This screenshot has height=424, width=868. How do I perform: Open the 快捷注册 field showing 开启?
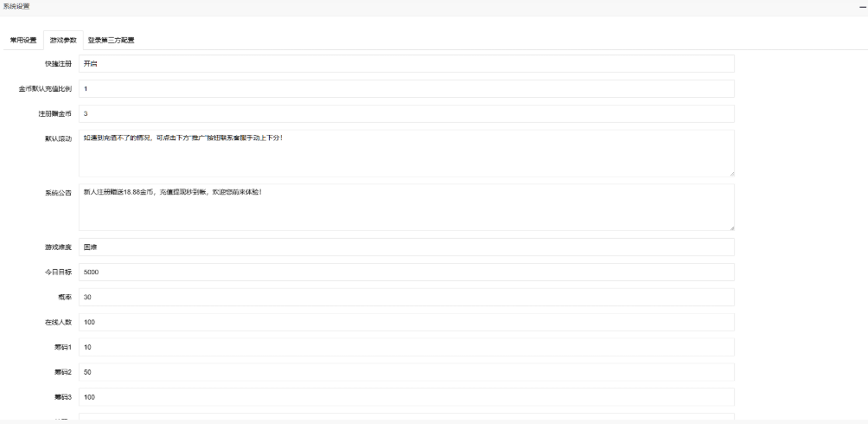[x=406, y=64]
